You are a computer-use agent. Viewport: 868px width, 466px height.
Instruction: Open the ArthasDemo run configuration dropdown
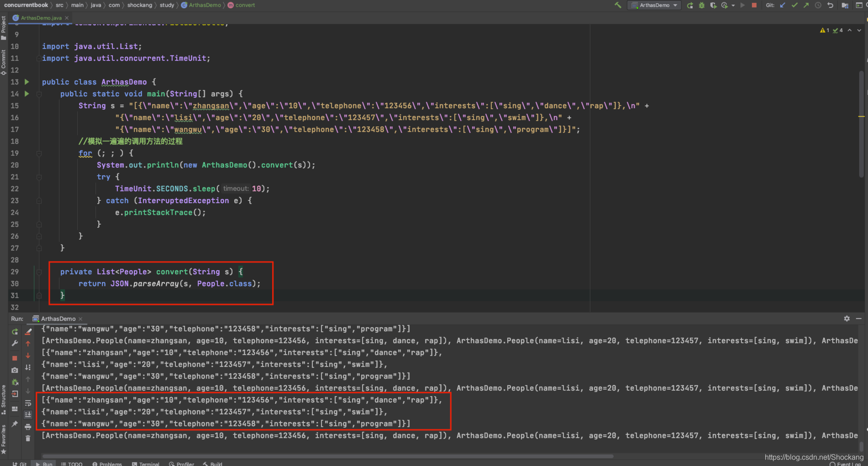(654, 5)
